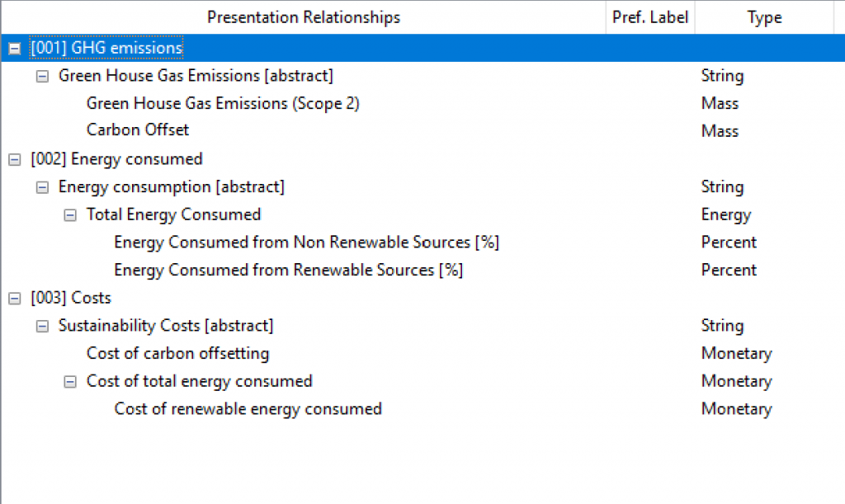Select the Total Energy Consumed label
This screenshot has height=504, width=845.
tap(173, 214)
